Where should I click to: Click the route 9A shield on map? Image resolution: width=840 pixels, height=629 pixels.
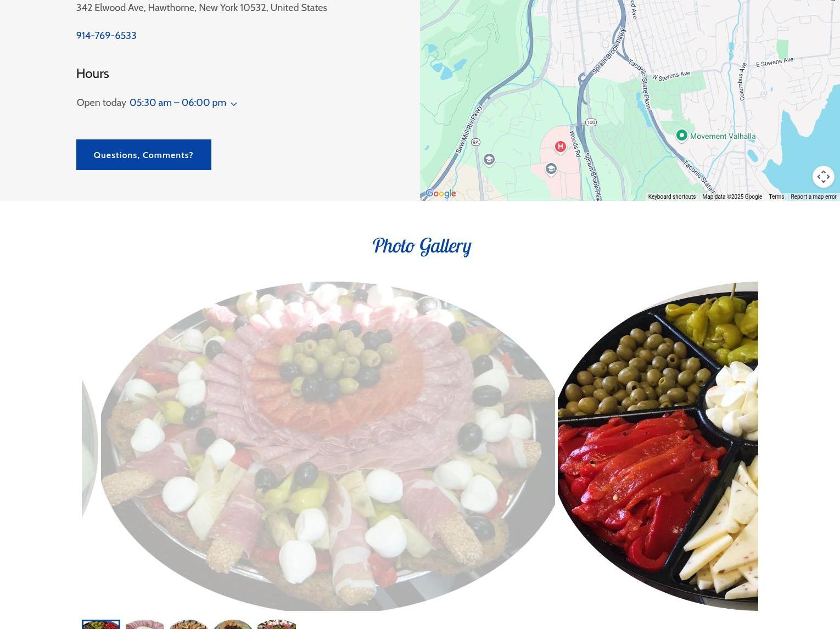point(475,142)
